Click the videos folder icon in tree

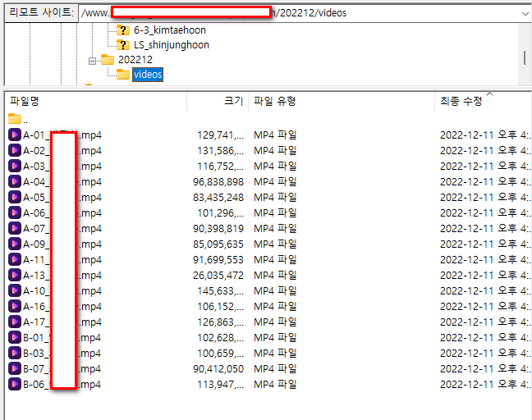[123, 74]
